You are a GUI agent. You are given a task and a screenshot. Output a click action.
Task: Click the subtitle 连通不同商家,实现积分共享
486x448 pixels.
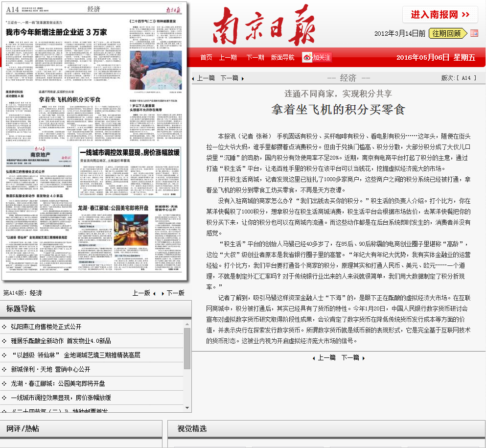tap(339, 94)
